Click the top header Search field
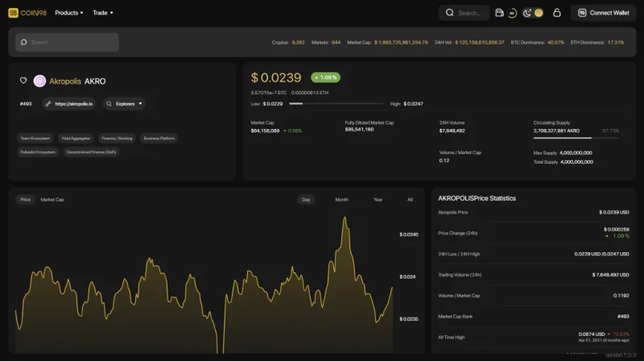 point(464,13)
